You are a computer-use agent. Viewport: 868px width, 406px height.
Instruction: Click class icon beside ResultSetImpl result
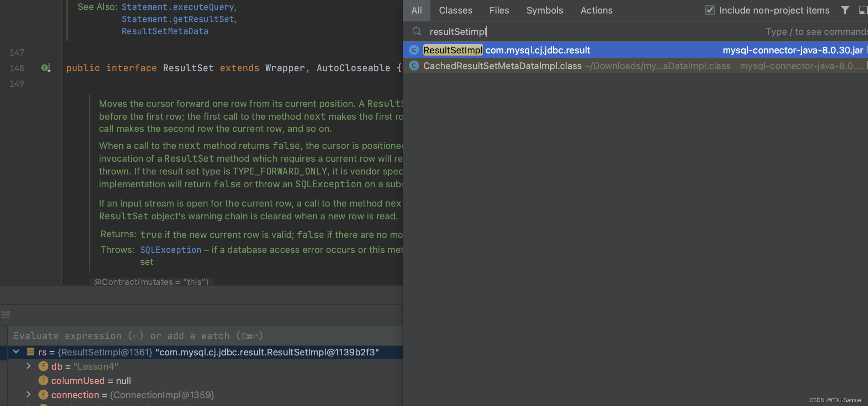pos(414,50)
